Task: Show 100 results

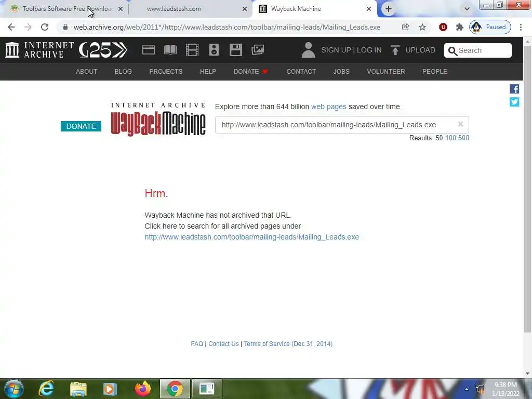Action: [x=450, y=138]
